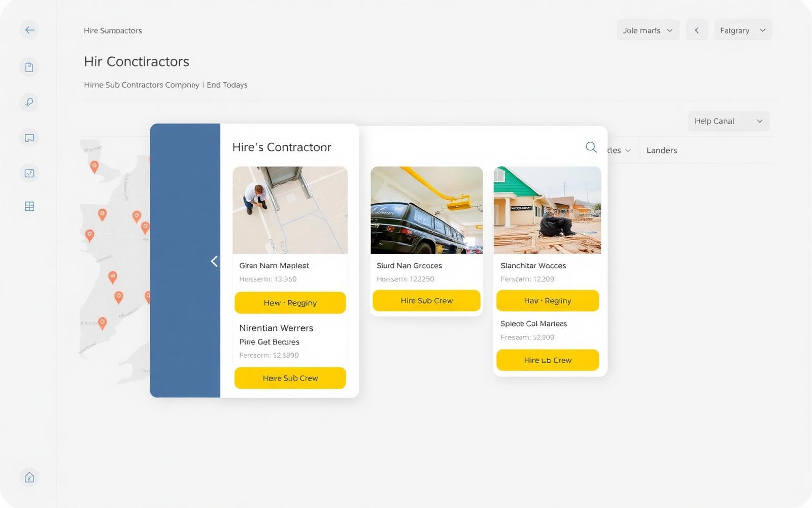812x508 pixels.
Task: Open the Jole marls dropdown
Action: point(648,30)
